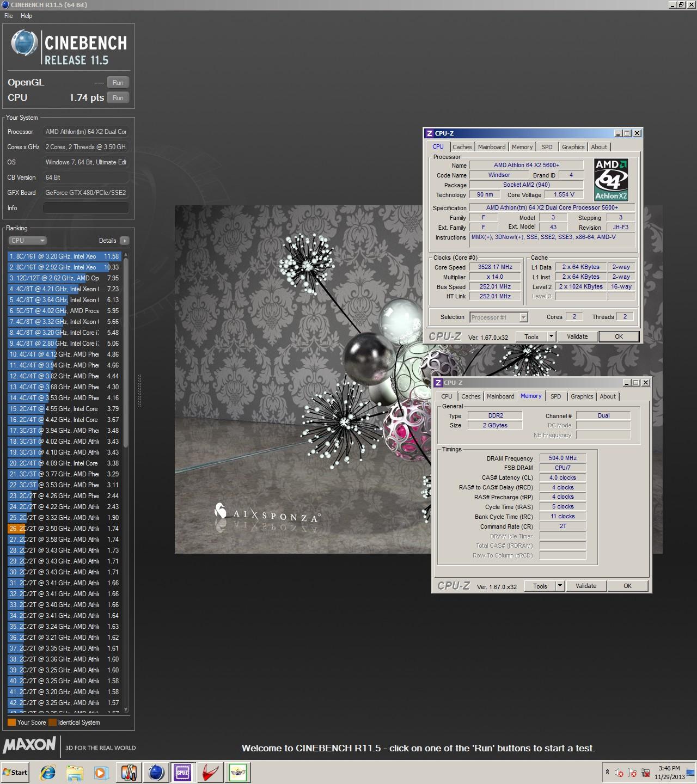Image resolution: width=697 pixels, height=784 pixels.
Task: Open Graphics tab in top CPU-Z window
Action: point(573,147)
